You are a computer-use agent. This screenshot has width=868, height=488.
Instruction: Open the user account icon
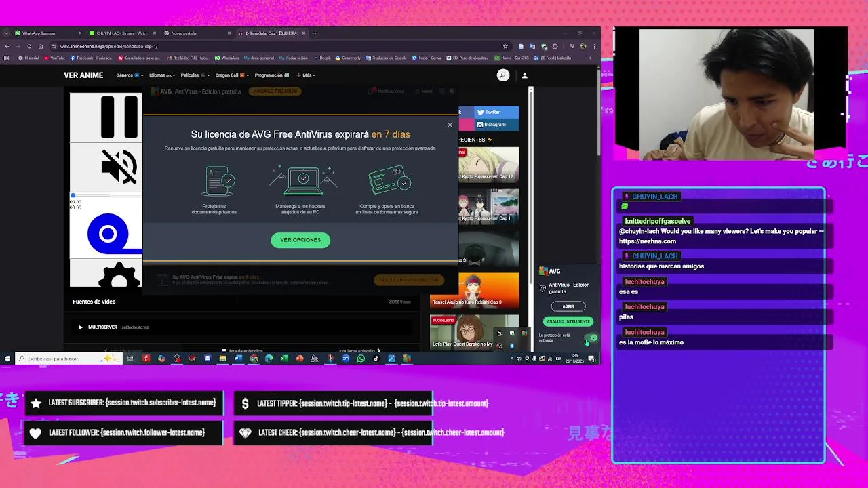[x=524, y=75]
